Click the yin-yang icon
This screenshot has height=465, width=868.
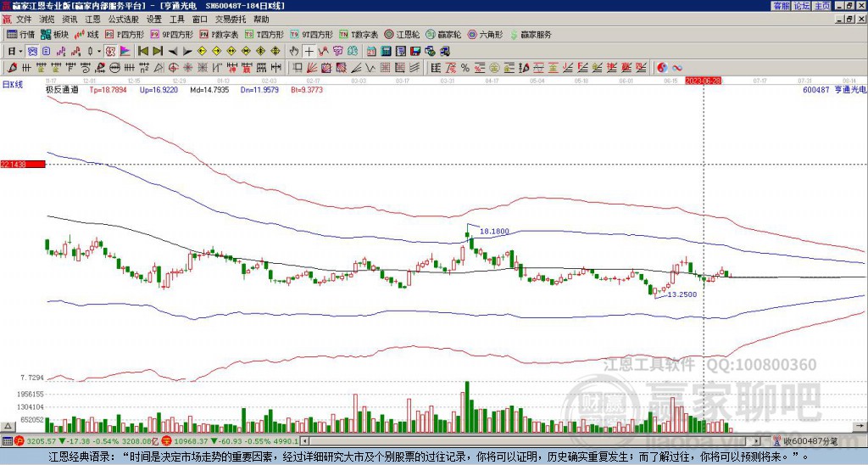(662, 68)
